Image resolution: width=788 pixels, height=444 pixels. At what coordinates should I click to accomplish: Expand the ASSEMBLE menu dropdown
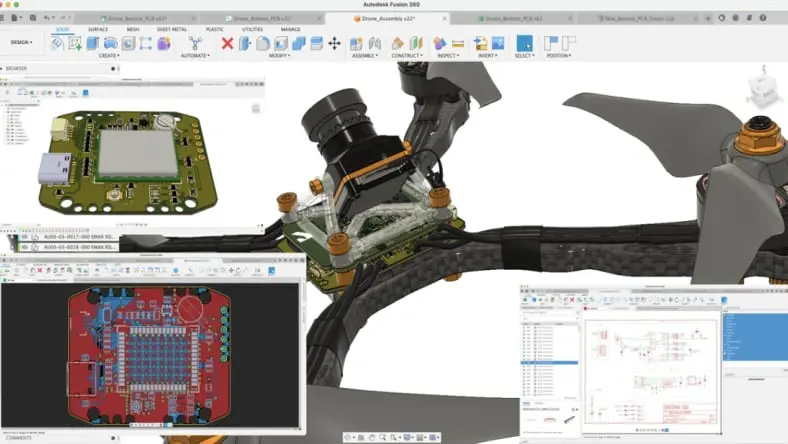tap(365, 55)
